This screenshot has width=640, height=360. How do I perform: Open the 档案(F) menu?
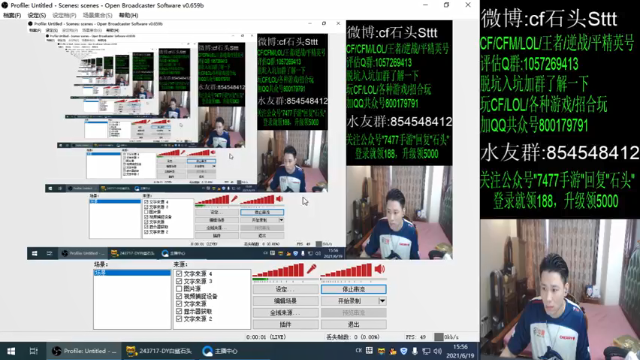[12, 15]
